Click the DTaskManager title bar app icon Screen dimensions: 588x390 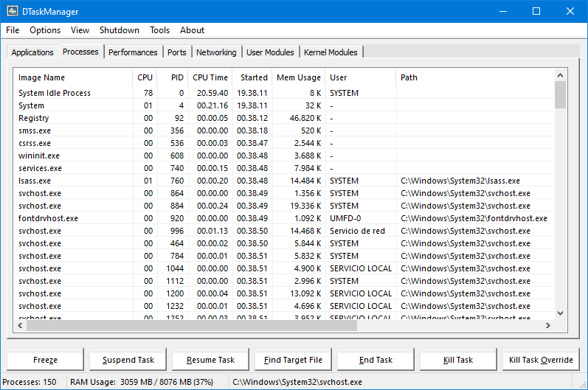click(13, 11)
